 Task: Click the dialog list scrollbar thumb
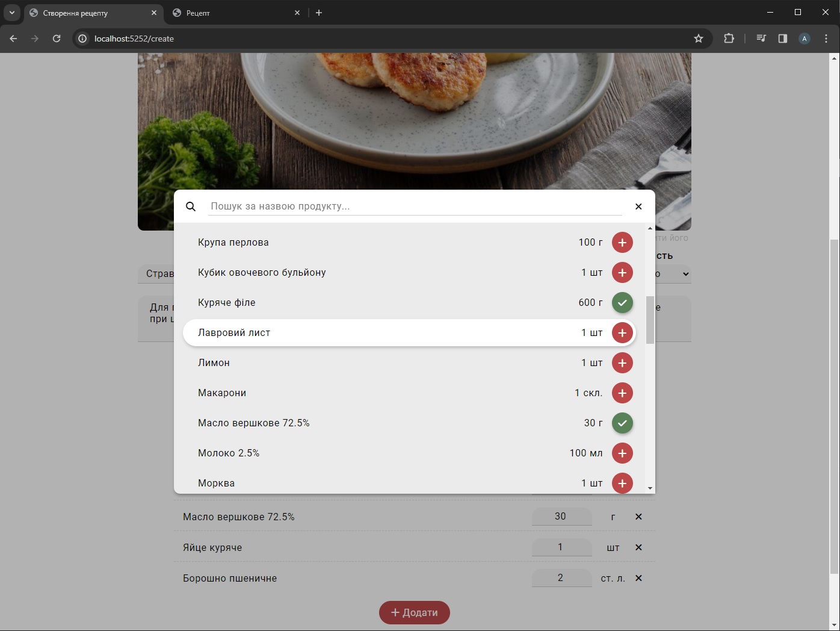click(x=650, y=320)
